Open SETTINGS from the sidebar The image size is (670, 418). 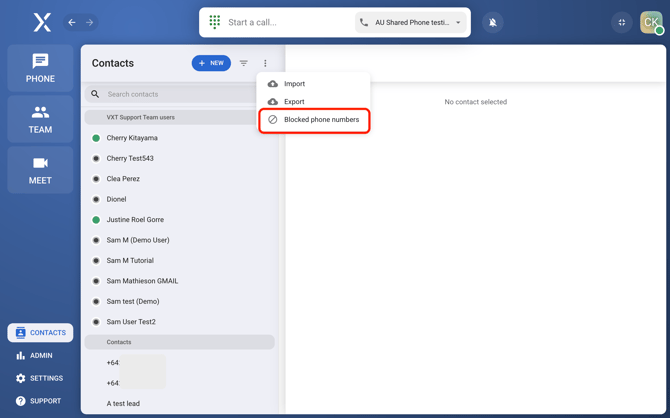point(39,378)
